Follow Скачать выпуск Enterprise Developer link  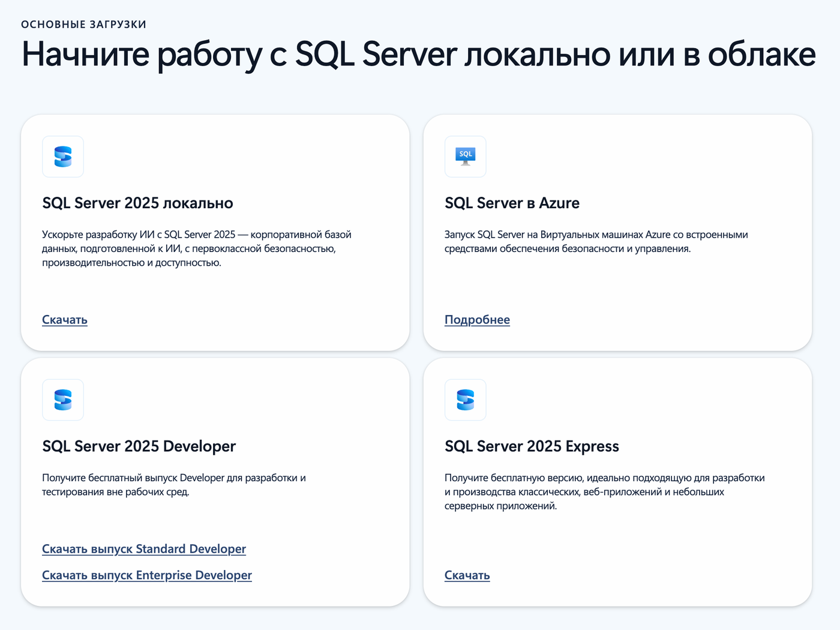[x=147, y=575]
